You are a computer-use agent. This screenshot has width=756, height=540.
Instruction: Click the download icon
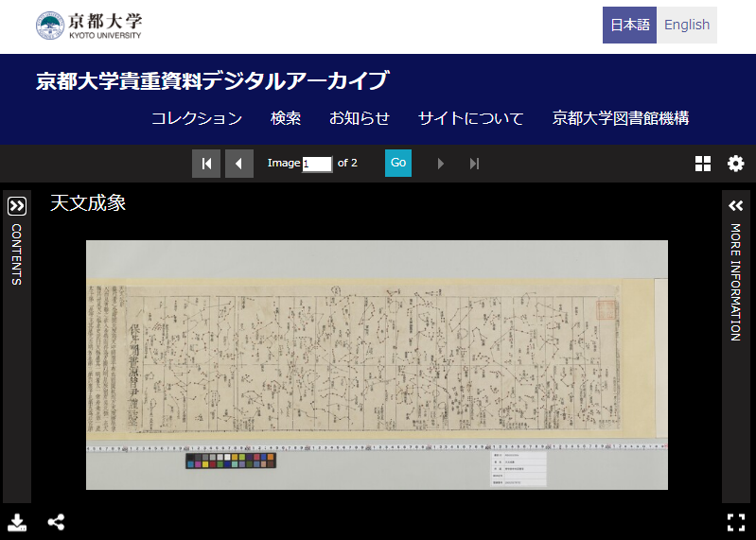[x=17, y=522]
